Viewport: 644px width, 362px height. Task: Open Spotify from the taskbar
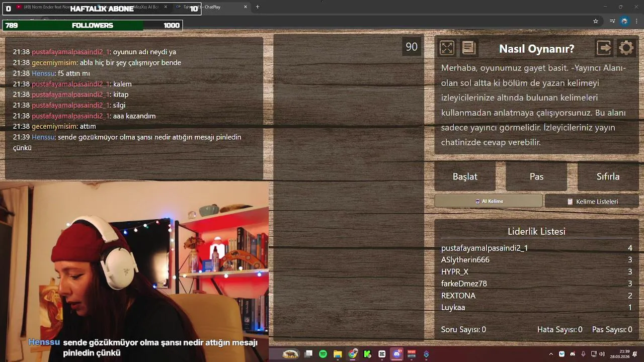323,354
